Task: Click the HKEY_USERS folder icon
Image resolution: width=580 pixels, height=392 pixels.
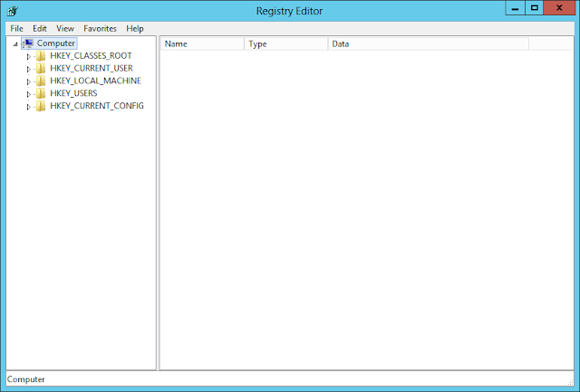Action: coord(41,93)
